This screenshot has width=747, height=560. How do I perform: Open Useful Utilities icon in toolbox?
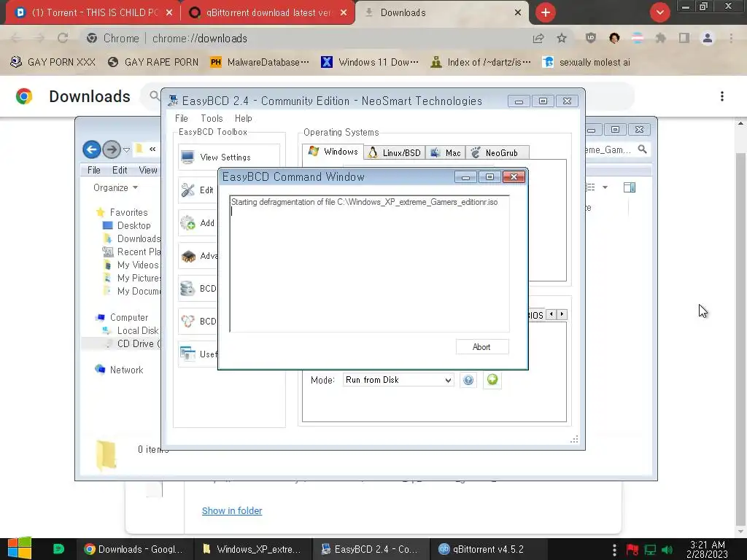(187, 354)
